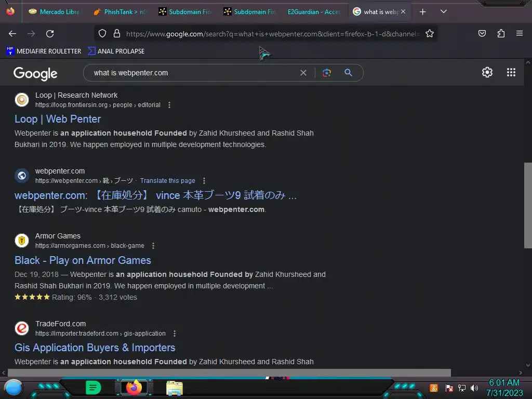The width and height of the screenshot is (532, 399).
Task: Click the Action Center flag tray icon
Action: click(x=449, y=388)
